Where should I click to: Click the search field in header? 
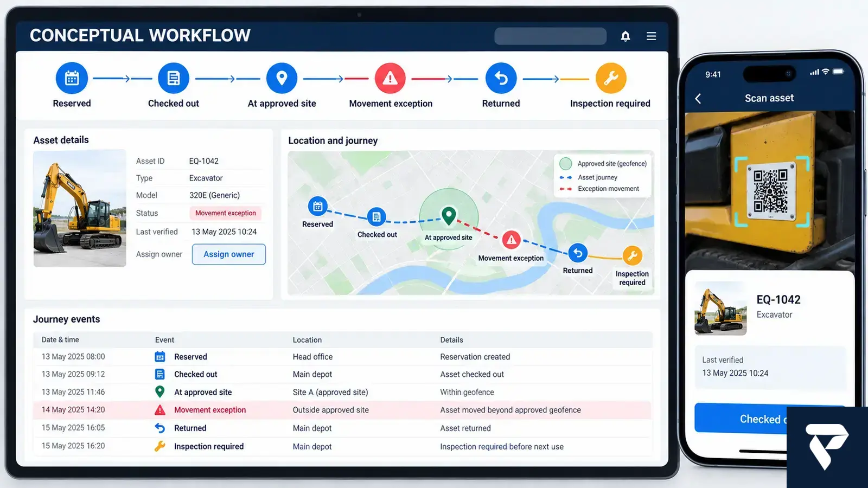pyautogui.click(x=551, y=36)
